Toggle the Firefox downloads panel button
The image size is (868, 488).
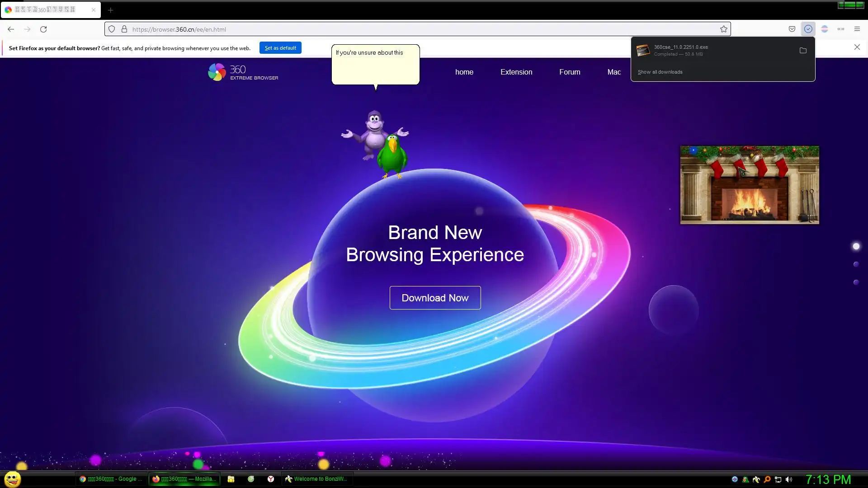click(x=808, y=29)
